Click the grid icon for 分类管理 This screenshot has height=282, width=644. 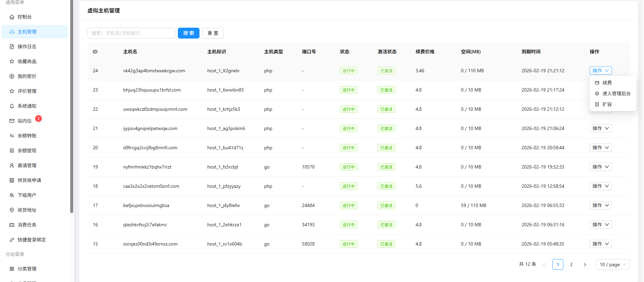tap(12, 269)
